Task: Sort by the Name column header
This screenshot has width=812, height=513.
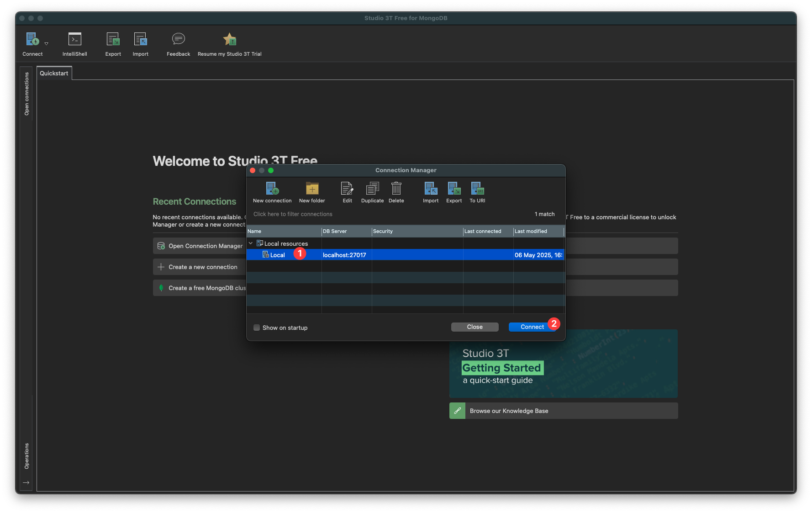Action: (284, 231)
